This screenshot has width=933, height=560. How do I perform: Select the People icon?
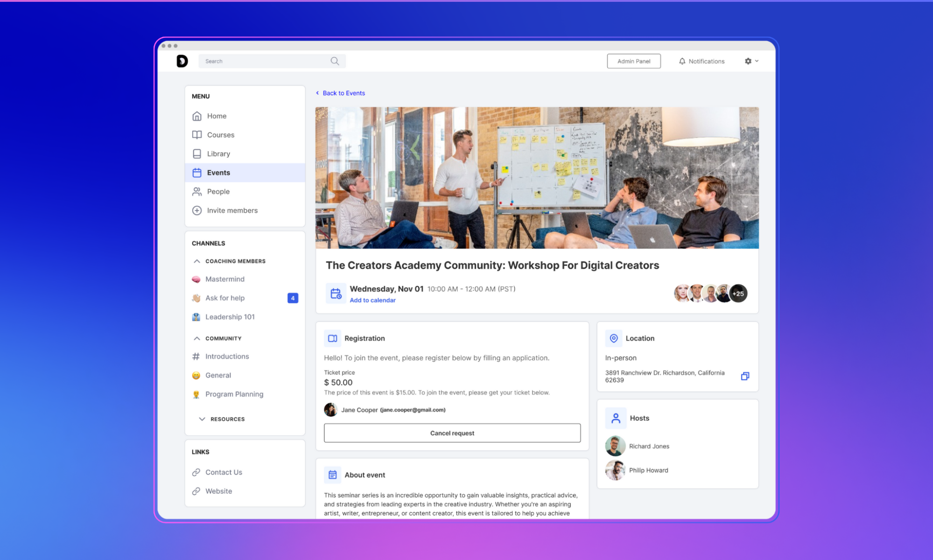coord(197,191)
